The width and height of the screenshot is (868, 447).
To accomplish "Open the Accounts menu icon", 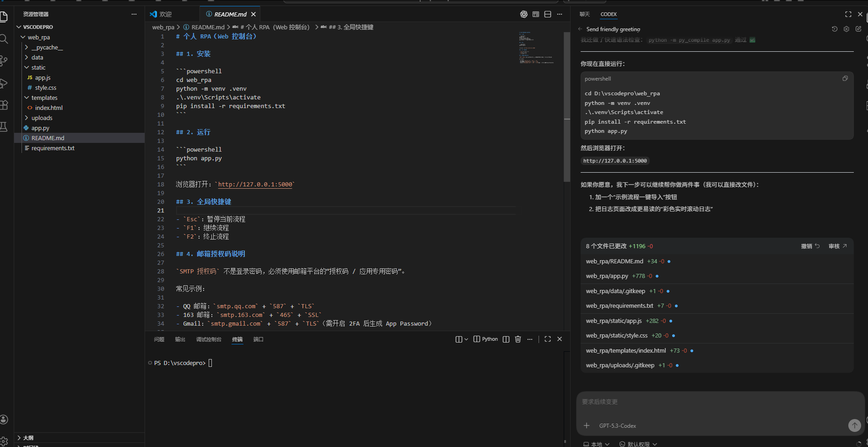I will (x=4, y=420).
